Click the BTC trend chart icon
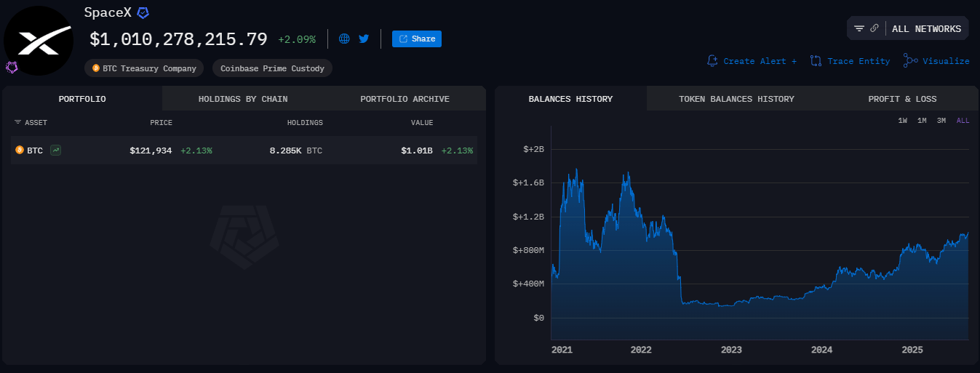 click(x=56, y=151)
